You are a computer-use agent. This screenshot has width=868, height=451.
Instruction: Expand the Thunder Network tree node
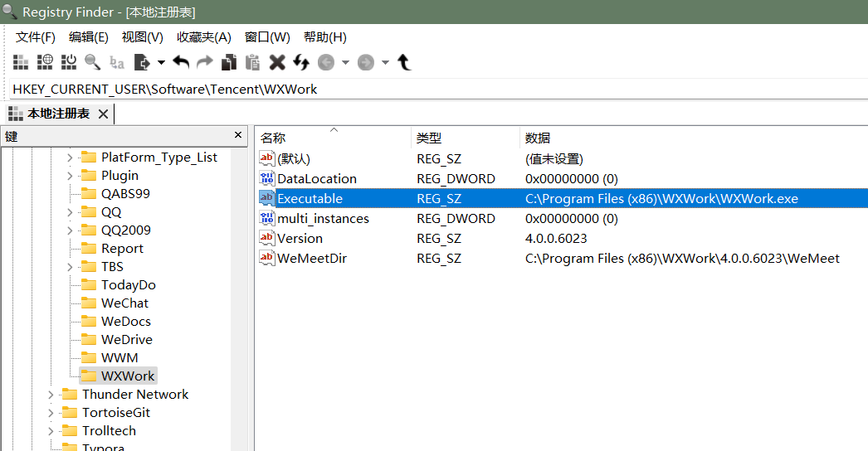[x=51, y=395]
